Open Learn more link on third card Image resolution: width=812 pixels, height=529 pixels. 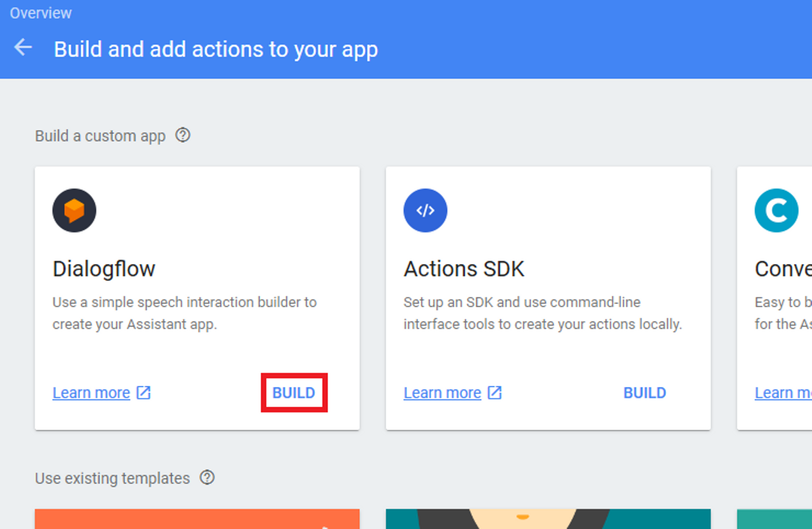point(783,393)
